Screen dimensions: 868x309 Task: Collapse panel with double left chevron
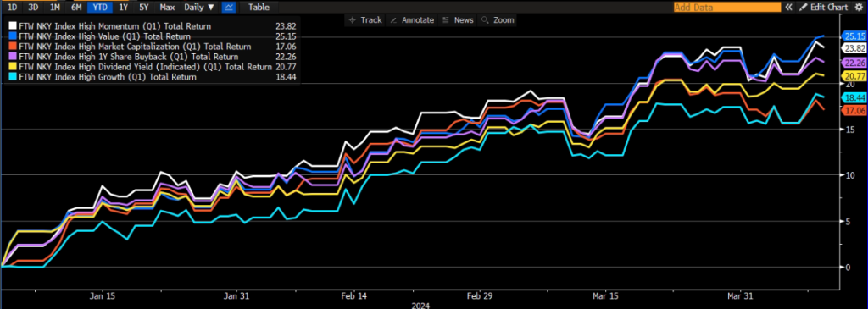pos(788,7)
